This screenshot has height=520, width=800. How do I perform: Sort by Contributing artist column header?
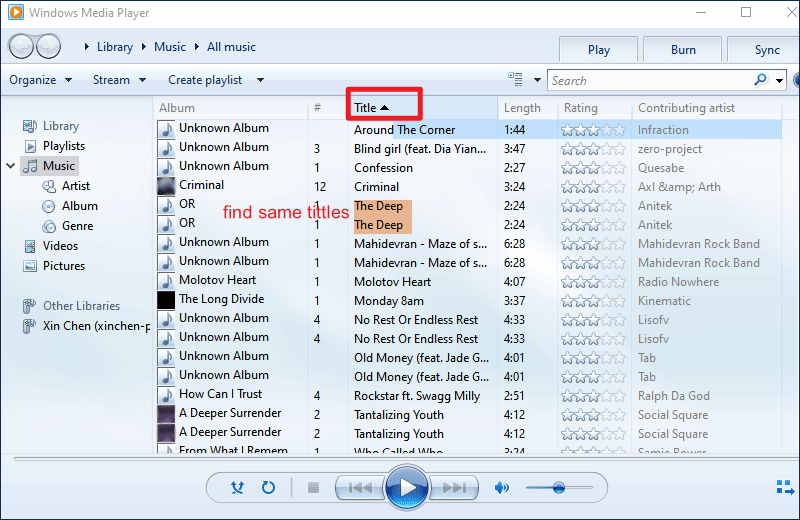707,108
